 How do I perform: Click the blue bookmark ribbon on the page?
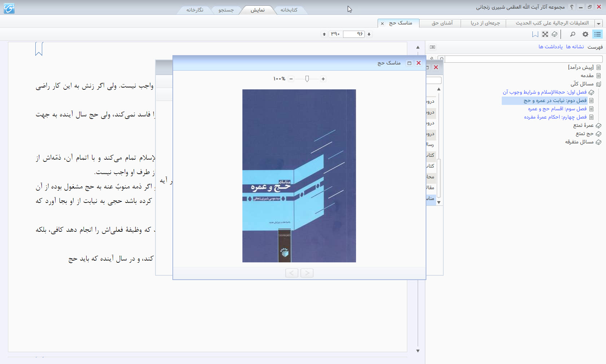click(x=39, y=49)
